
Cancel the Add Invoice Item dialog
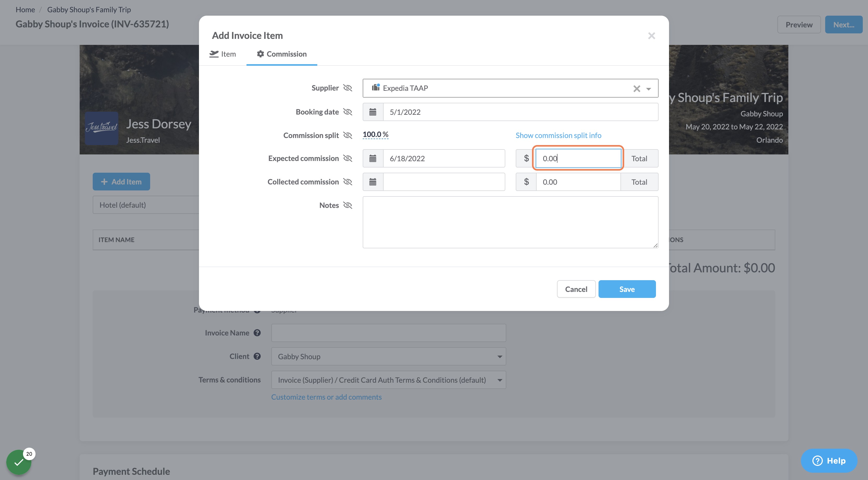576,289
